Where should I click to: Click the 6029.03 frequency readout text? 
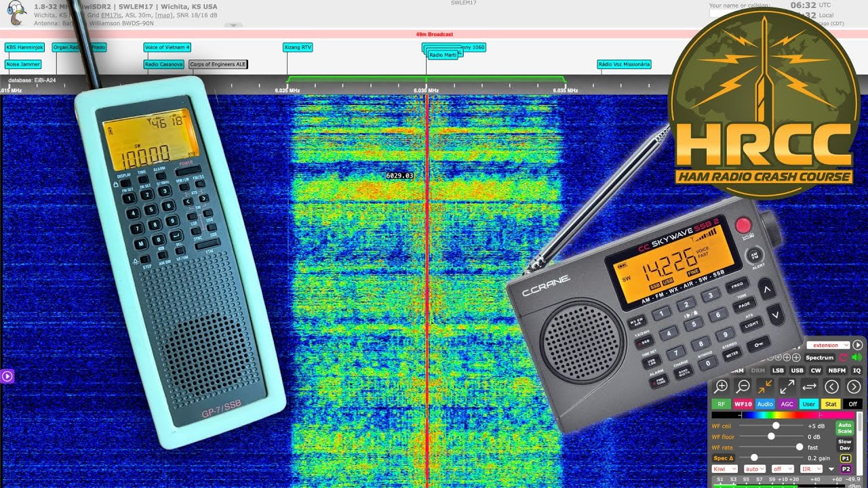pyautogui.click(x=399, y=176)
